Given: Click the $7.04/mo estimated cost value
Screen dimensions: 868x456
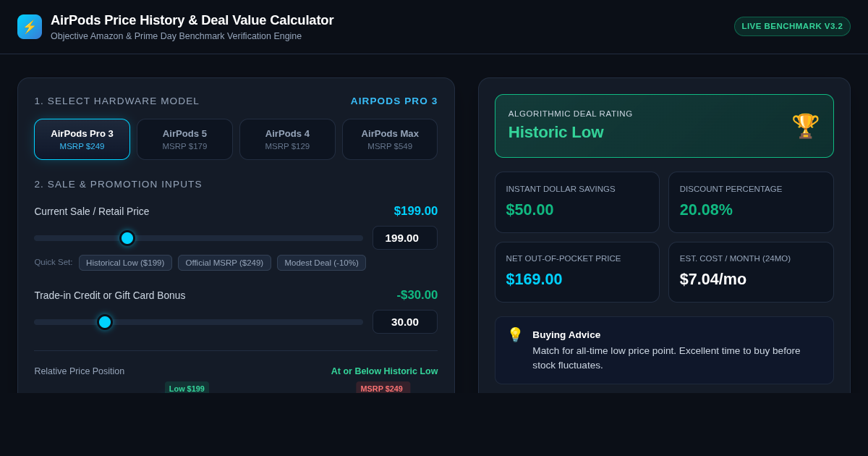Looking at the screenshot, I should (x=712, y=279).
